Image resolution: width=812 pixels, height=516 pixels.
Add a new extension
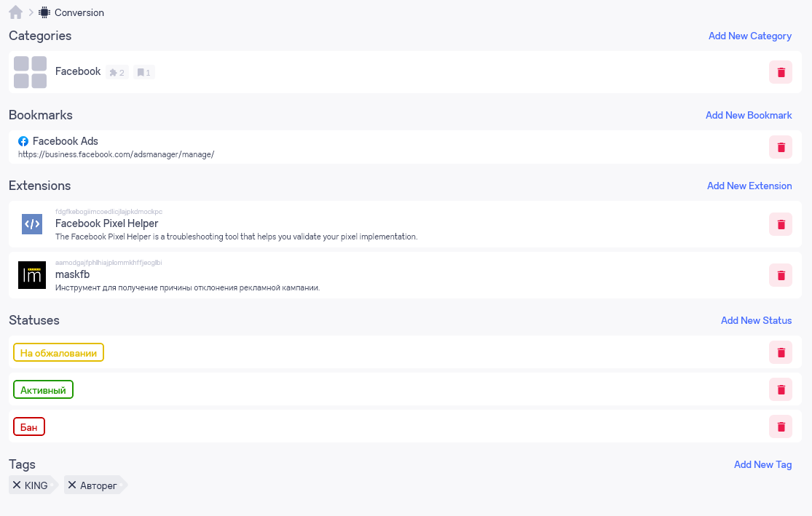tap(749, 186)
